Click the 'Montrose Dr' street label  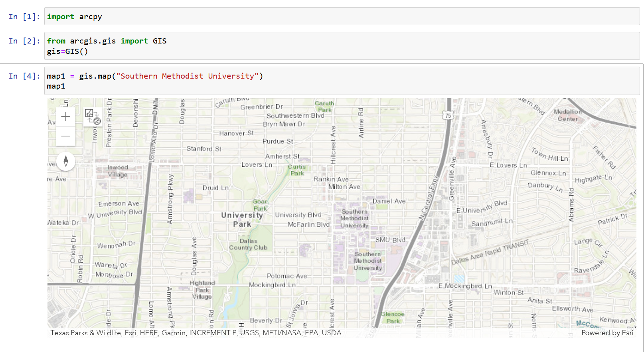(114, 275)
